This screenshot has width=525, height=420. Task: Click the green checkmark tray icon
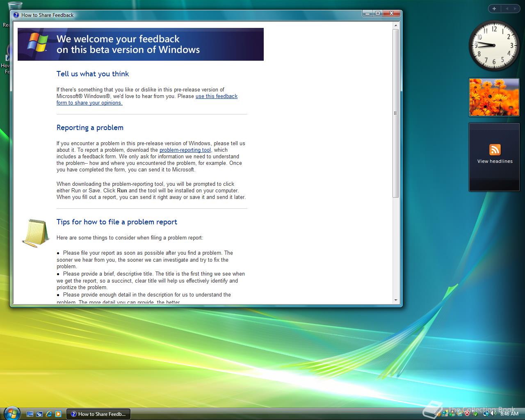point(475,414)
